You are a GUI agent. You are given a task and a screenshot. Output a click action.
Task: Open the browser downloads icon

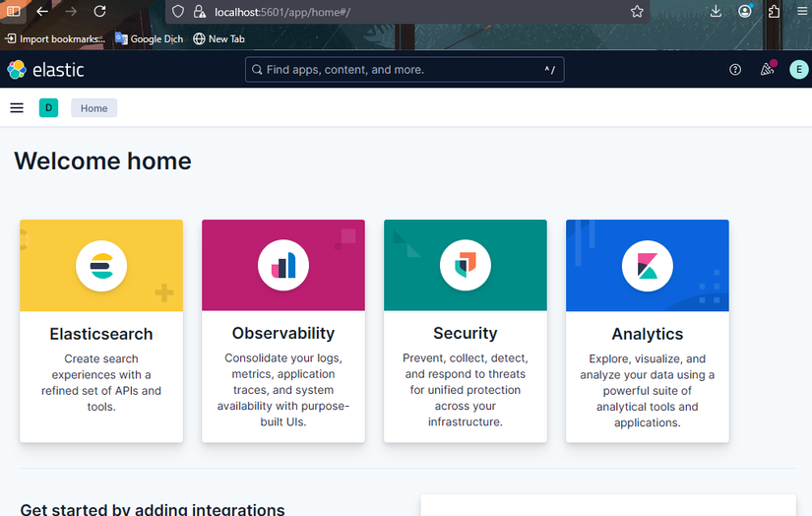(x=716, y=11)
